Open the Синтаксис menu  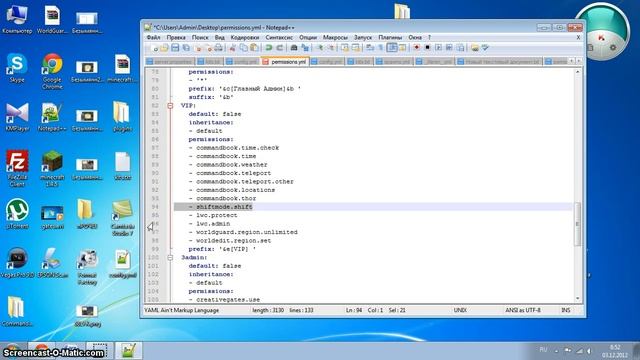pos(279,37)
